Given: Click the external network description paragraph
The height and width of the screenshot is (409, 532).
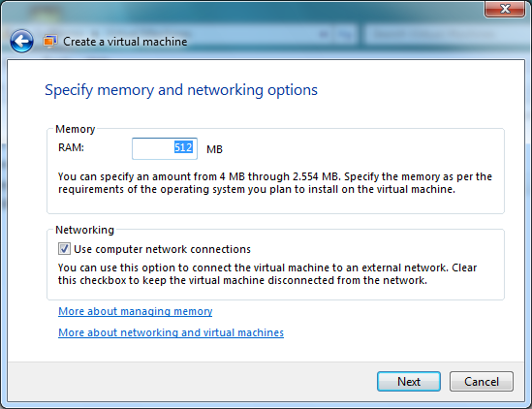Looking at the screenshot, I should point(267,274).
